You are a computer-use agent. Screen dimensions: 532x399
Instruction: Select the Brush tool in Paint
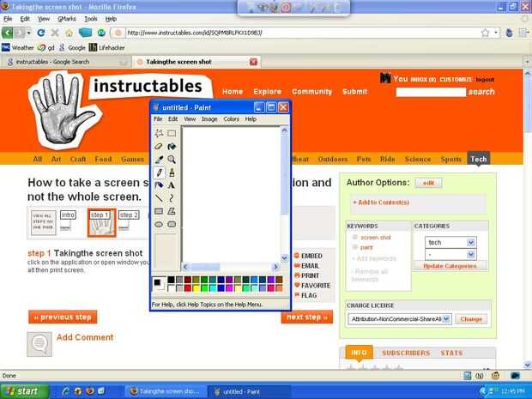pyautogui.click(x=172, y=172)
